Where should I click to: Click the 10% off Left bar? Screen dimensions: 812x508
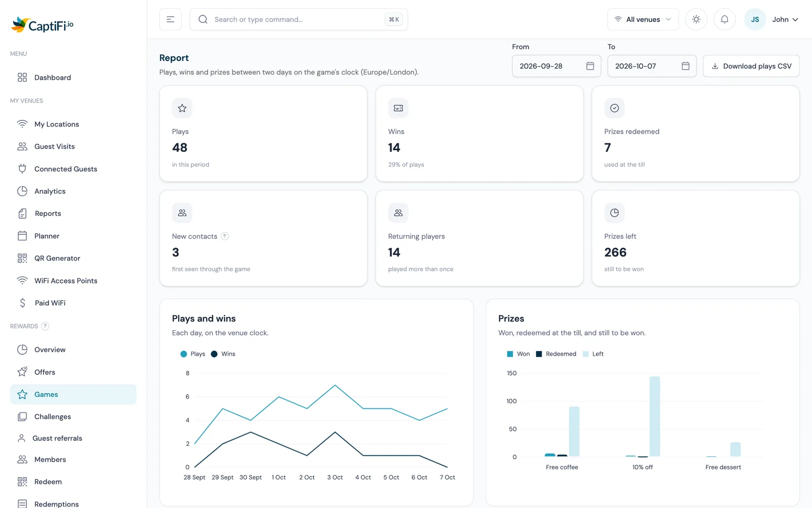(655, 417)
